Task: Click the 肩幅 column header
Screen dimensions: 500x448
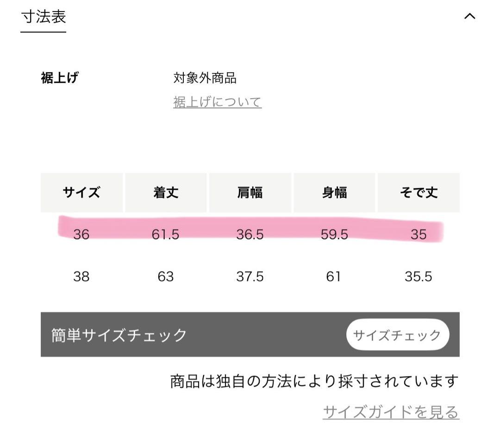Action: click(250, 193)
